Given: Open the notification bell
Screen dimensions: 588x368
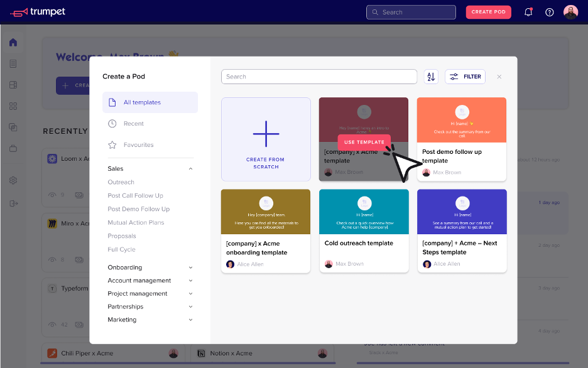Looking at the screenshot, I should tap(528, 12).
